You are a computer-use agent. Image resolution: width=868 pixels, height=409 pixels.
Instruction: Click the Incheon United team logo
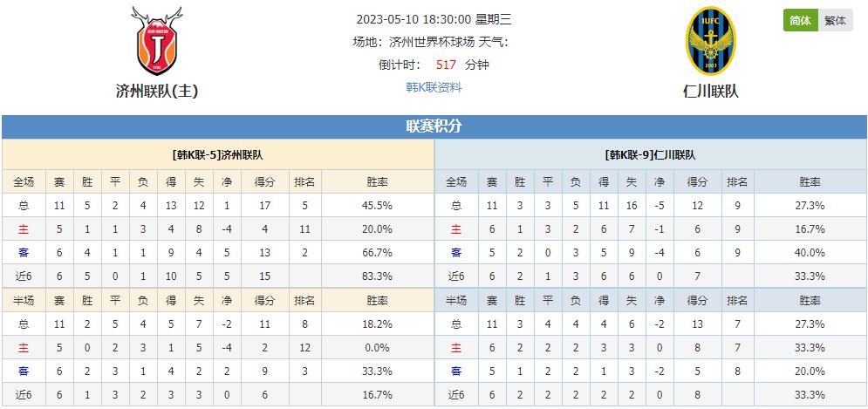tap(711, 41)
